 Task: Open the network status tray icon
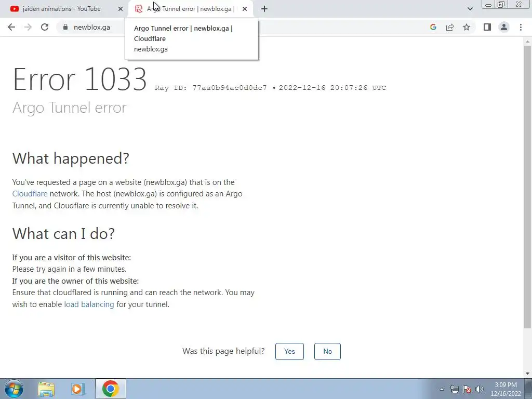click(454, 389)
